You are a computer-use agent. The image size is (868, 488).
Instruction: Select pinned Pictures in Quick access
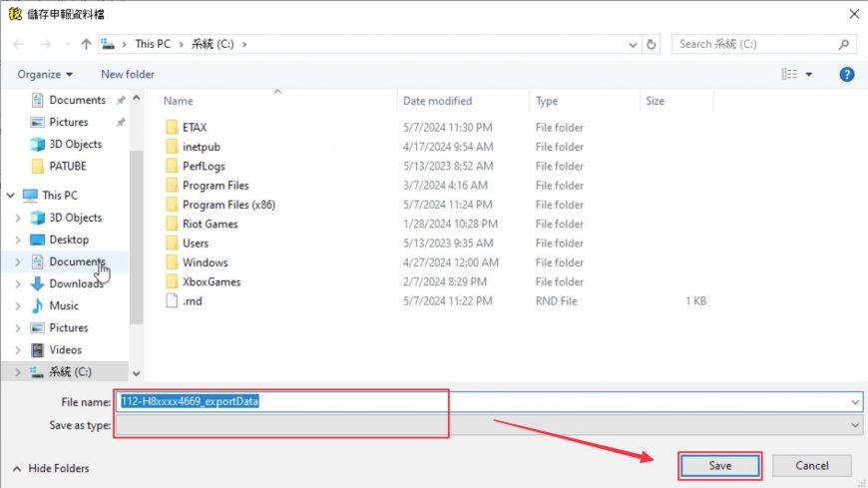[69, 122]
